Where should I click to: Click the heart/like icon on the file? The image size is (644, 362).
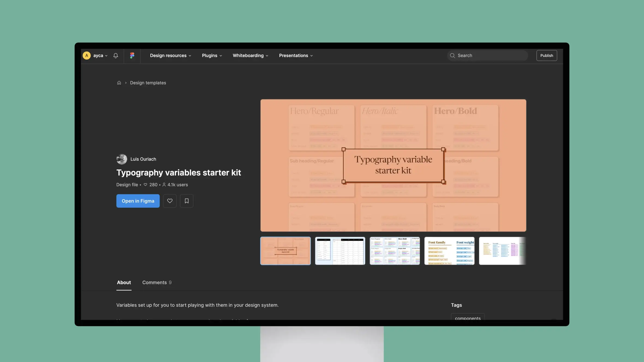pyautogui.click(x=170, y=201)
